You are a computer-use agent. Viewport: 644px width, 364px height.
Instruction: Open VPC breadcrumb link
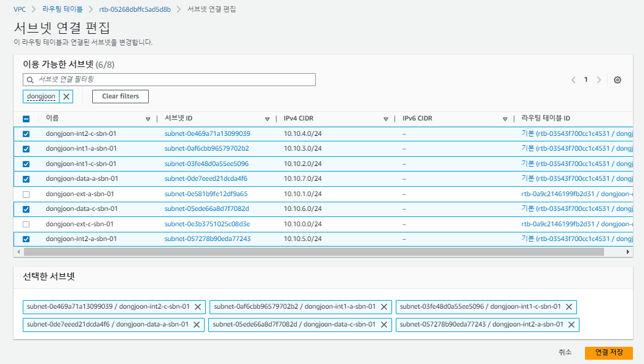[19, 9]
